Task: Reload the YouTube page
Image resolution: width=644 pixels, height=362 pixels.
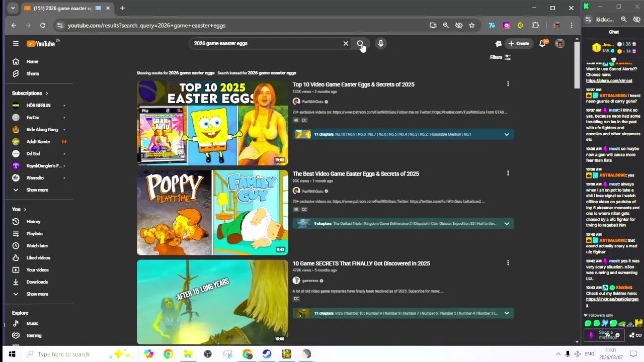Action: tap(43, 25)
